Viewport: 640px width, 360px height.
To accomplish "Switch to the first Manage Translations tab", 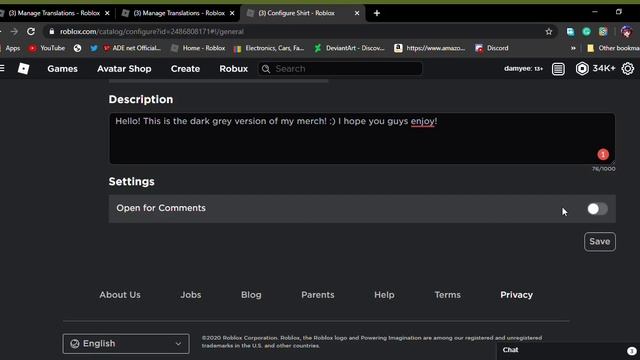I will pyautogui.click(x=54, y=13).
